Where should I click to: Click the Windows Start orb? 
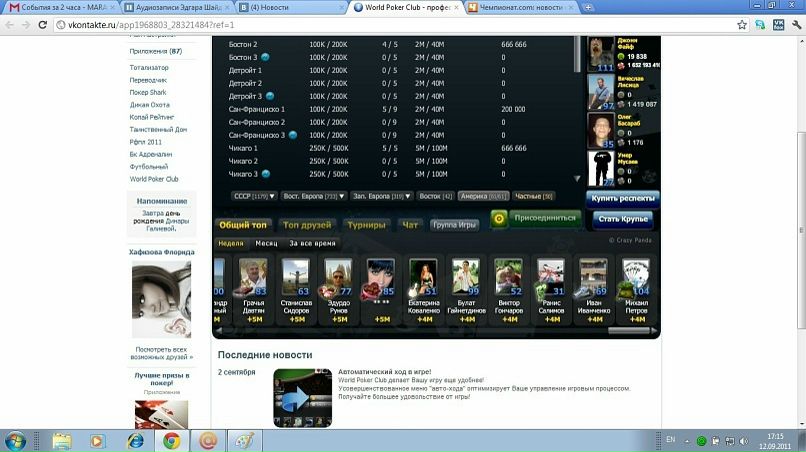pos(17,440)
